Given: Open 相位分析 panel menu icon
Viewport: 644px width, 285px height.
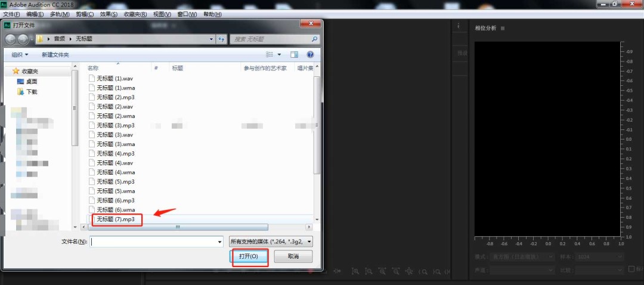Looking at the screenshot, I should [x=503, y=29].
